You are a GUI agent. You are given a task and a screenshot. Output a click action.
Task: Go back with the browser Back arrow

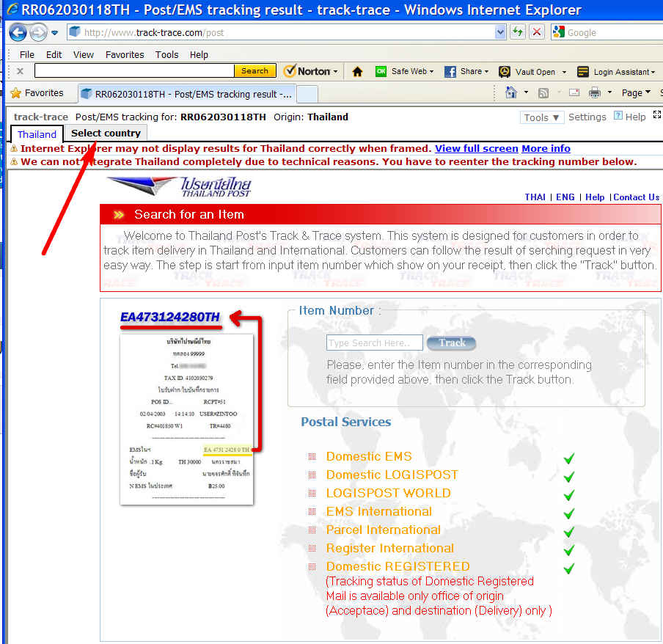click(18, 32)
